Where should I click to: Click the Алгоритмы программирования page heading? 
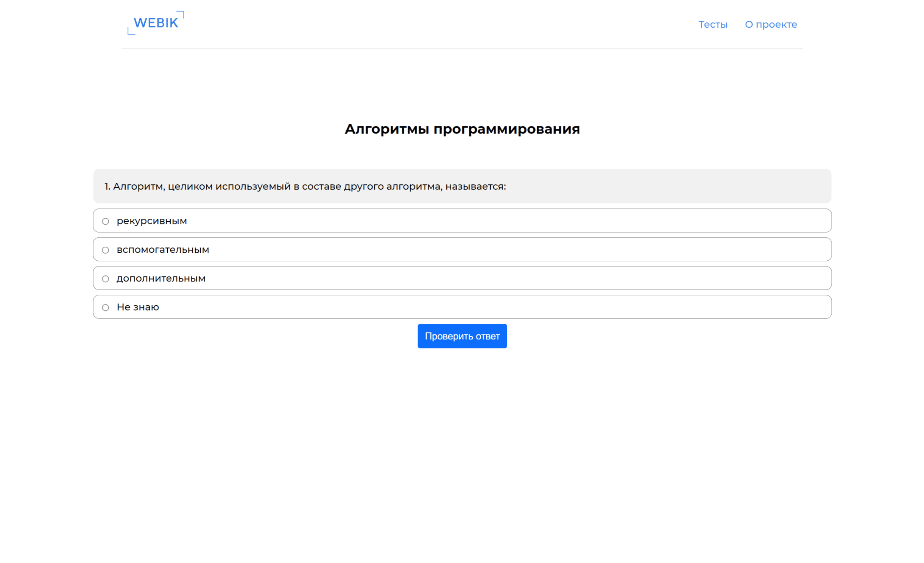point(462,129)
